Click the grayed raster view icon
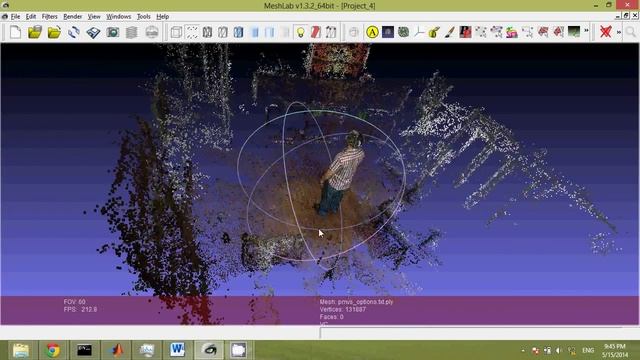The width and height of the screenshot is (640, 360). click(152, 32)
